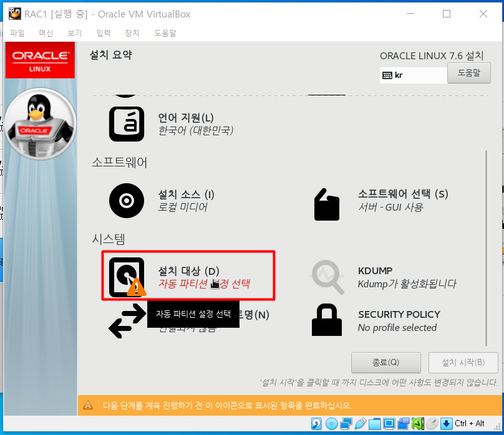This screenshot has height=435, width=504.
Task: Click 'No profile selected' status text
Action: tap(397, 328)
